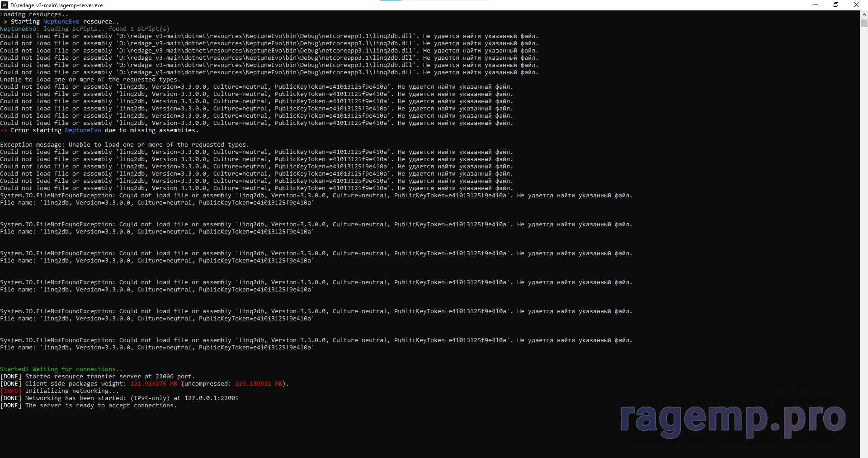This screenshot has width=868, height=458.
Task: Click '[INFO] Initializing networking...' line
Action: (x=60, y=391)
